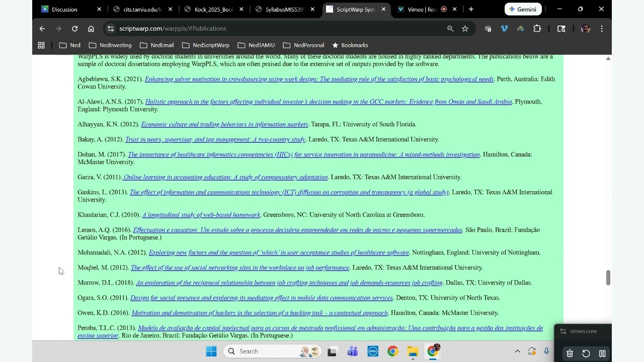Reload the ScriptWarp page
This screenshot has height=362, width=644.
(74, 29)
